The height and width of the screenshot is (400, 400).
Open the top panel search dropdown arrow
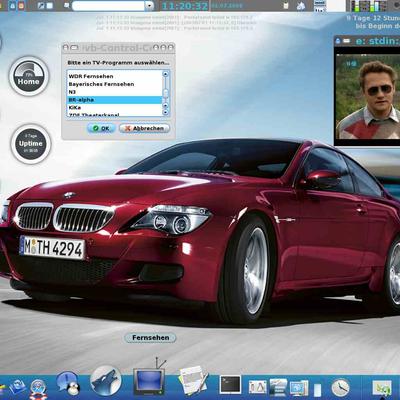click(149, 6)
